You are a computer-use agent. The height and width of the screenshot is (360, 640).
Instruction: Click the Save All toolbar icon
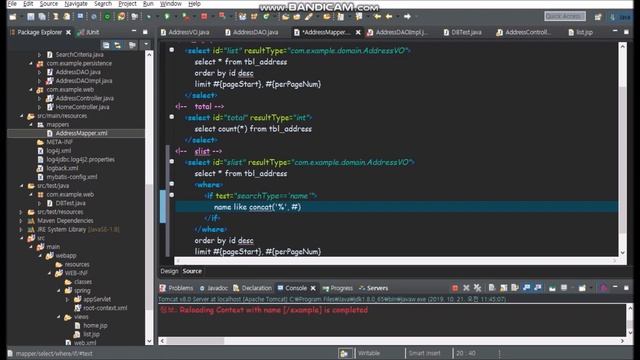(42, 17)
